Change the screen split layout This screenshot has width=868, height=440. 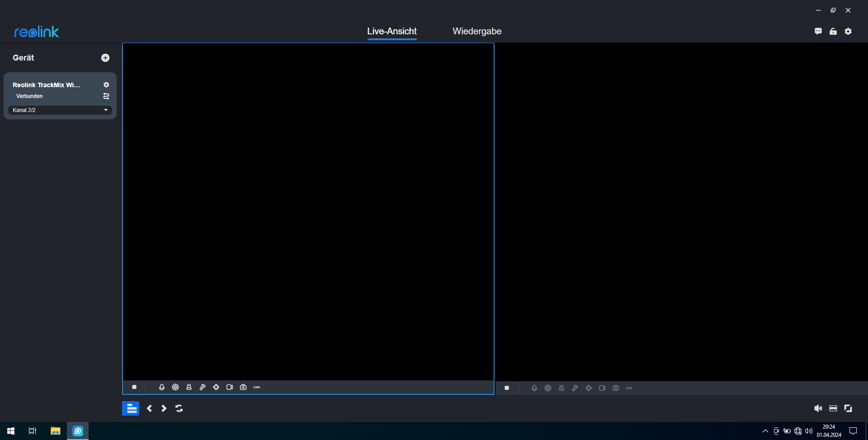click(x=833, y=408)
